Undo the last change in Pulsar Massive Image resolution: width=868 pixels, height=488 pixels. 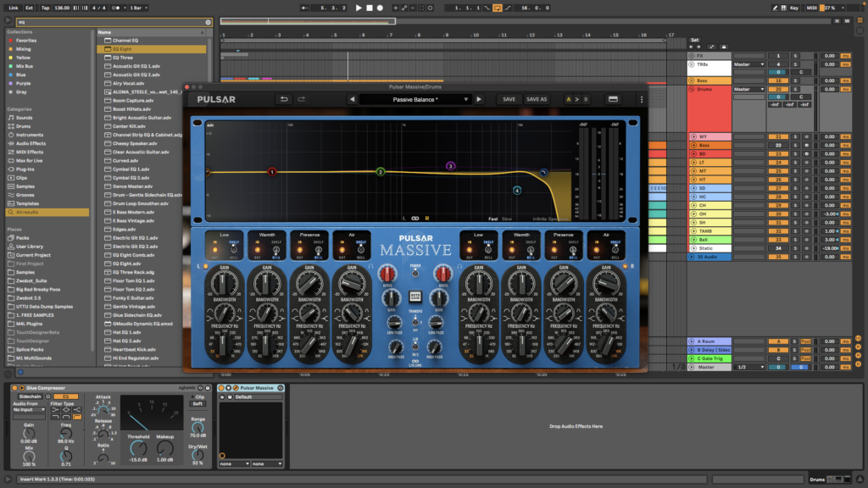tap(284, 99)
